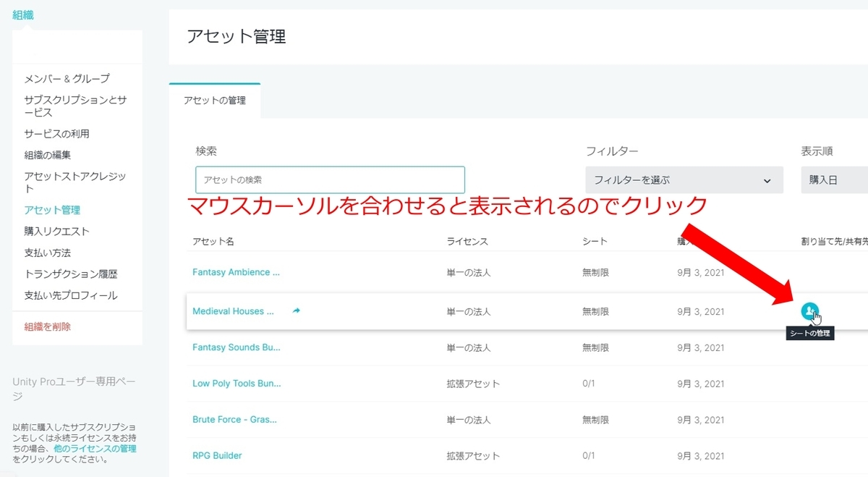Open the Fantasy Sounds Bu... asset link
This screenshot has width=868, height=477.
tap(237, 347)
